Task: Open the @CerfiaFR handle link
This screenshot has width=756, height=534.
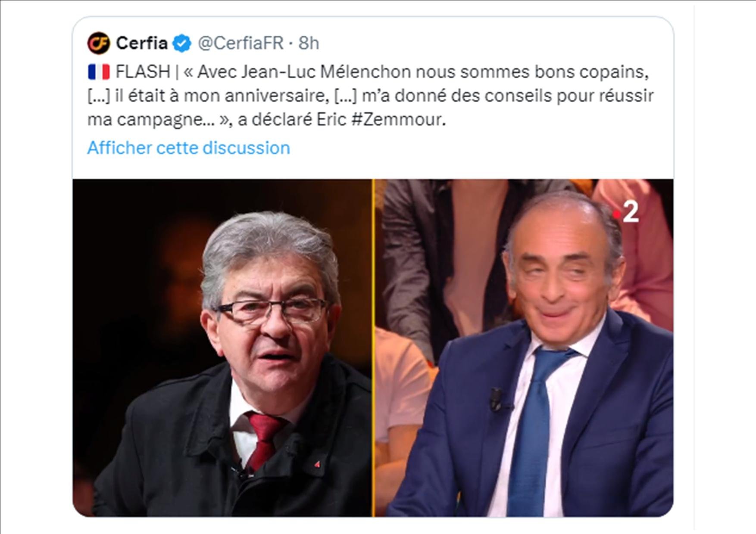Action: pos(241,43)
